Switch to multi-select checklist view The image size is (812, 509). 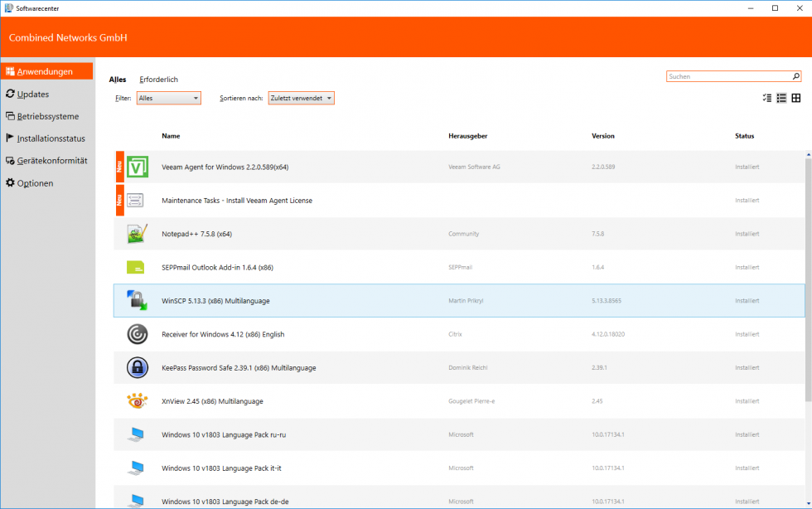766,98
